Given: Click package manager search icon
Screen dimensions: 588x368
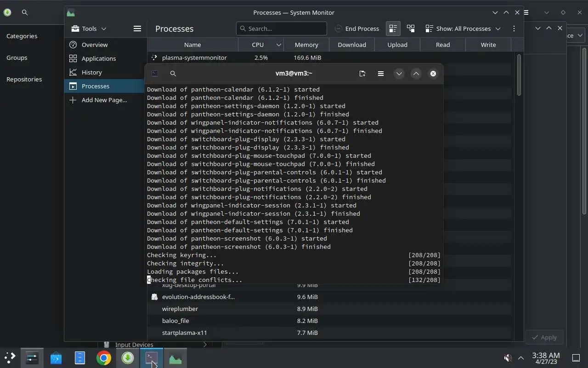Looking at the screenshot, I should click(x=25, y=12).
